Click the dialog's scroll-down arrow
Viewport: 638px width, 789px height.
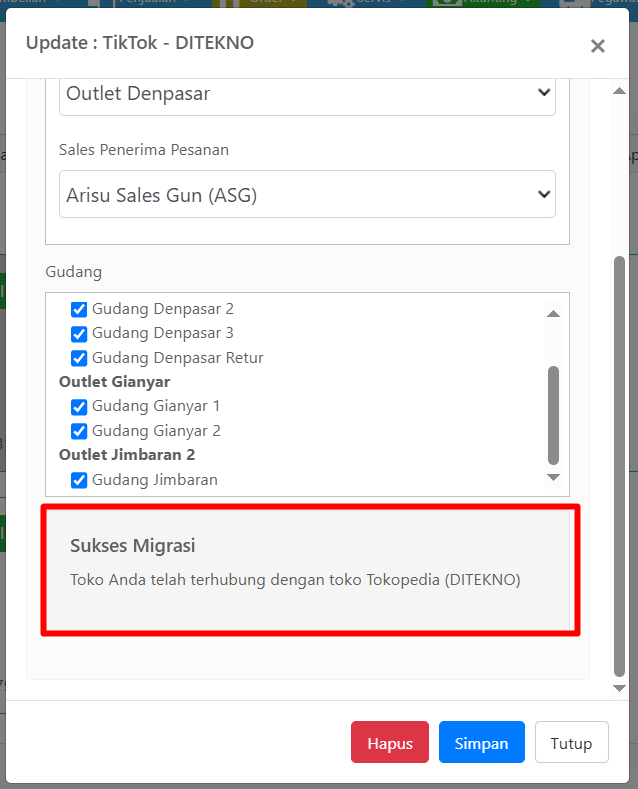619,688
